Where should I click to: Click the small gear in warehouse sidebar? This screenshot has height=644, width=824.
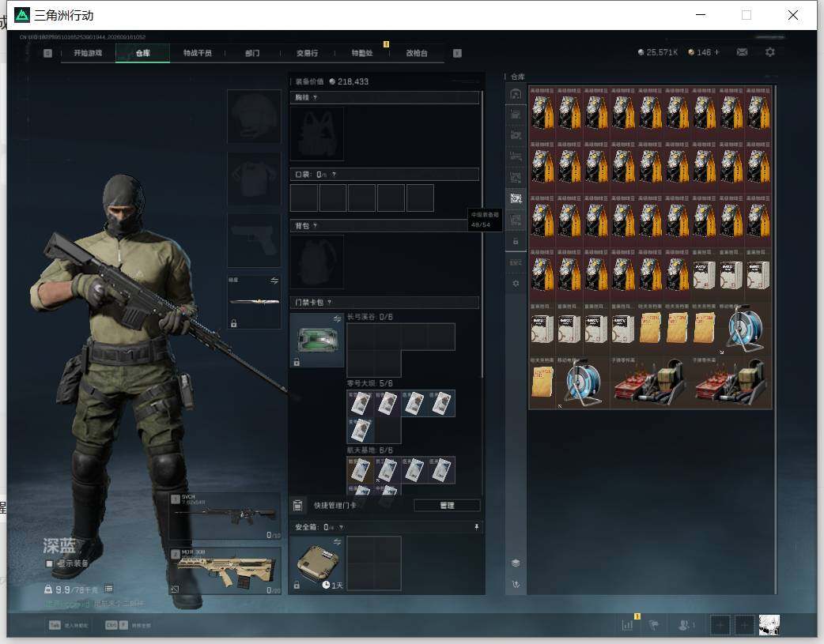[x=516, y=283]
